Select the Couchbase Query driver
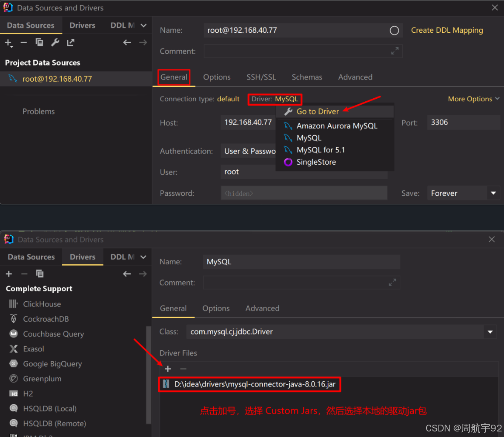 pos(53,334)
